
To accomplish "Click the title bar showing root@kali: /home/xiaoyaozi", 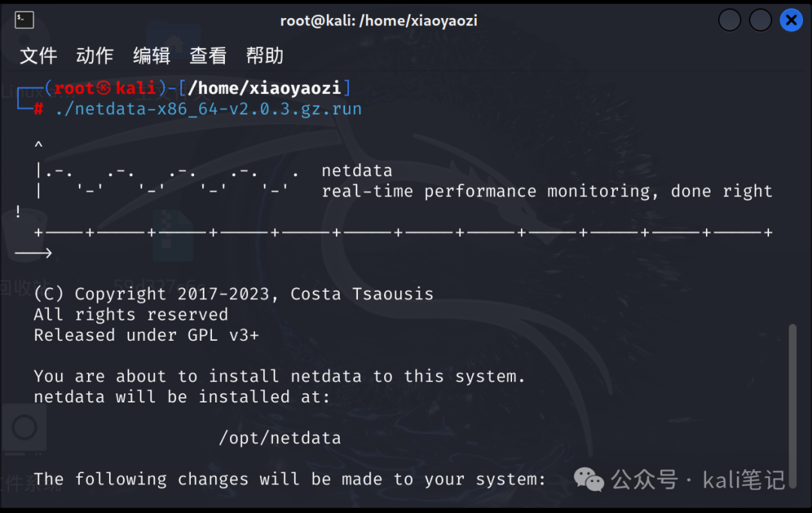I will click(x=379, y=20).
